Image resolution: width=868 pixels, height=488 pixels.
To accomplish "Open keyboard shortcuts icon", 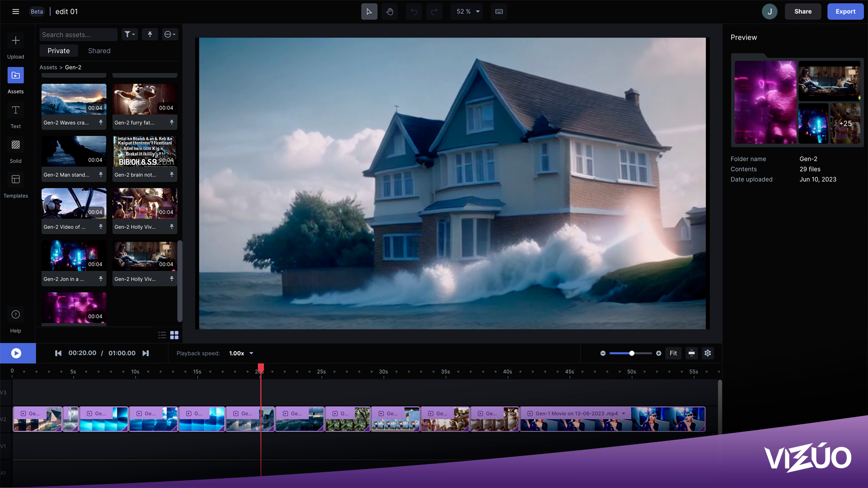I will click(499, 12).
